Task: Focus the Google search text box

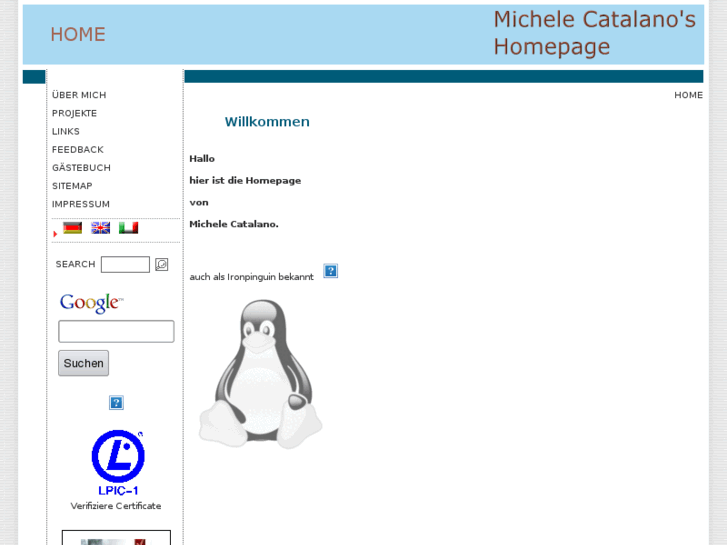Action: [x=116, y=331]
